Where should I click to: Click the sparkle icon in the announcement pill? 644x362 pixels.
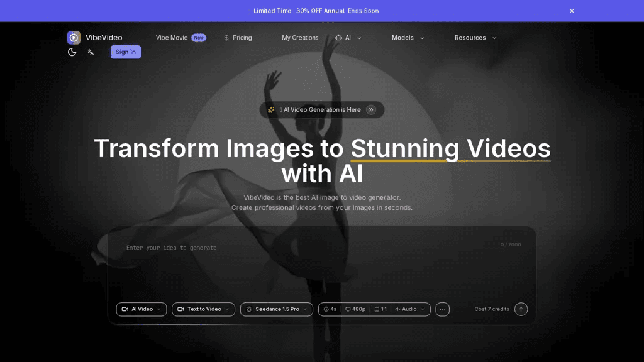pos(271,109)
